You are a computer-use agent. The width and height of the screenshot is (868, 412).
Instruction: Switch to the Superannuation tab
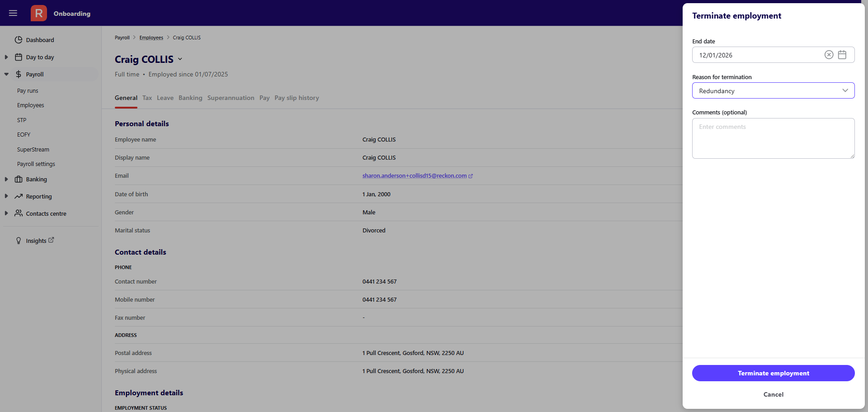pyautogui.click(x=231, y=98)
